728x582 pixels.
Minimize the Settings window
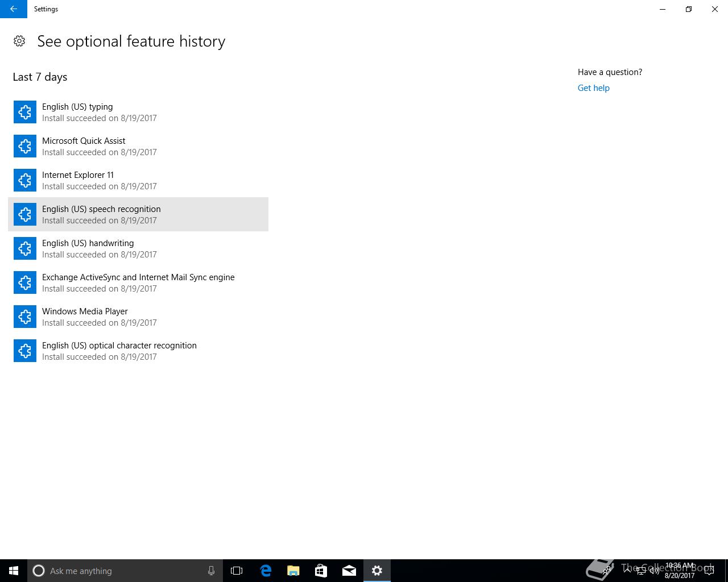click(x=663, y=9)
